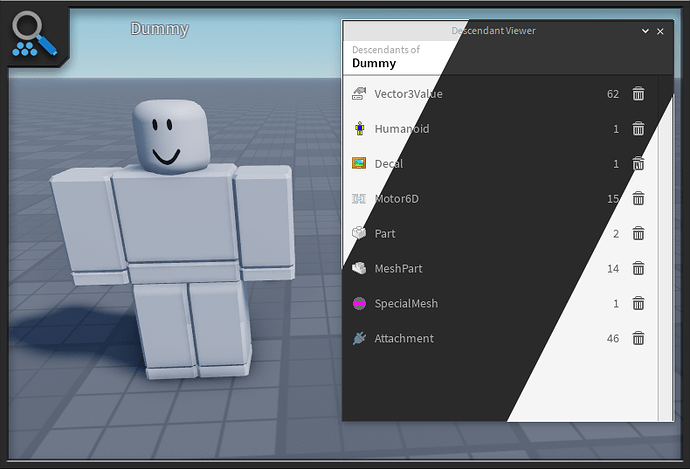Click the Motor6D count 15
The width and height of the screenshot is (690, 469).
click(613, 198)
